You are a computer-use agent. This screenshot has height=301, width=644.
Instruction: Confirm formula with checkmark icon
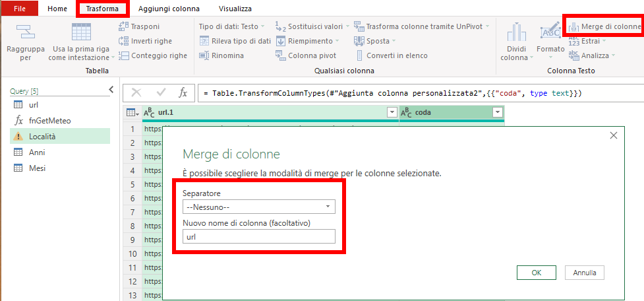[x=161, y=93]
